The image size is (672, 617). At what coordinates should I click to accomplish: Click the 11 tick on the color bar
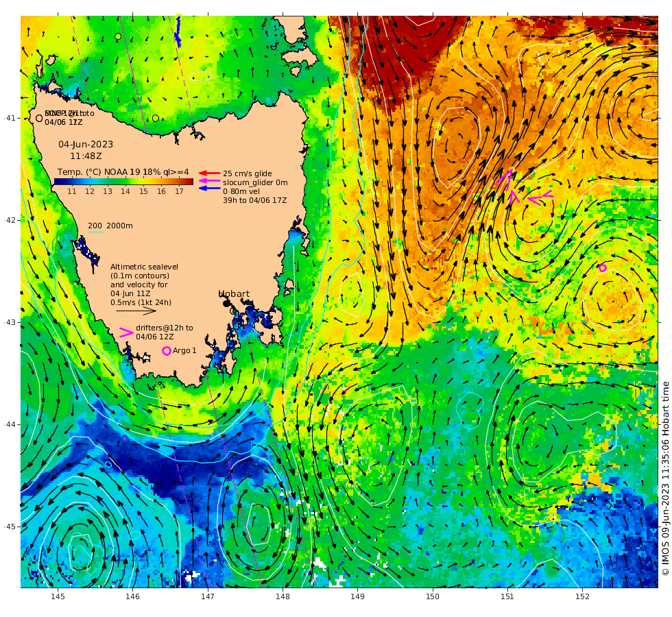[71, 191]
